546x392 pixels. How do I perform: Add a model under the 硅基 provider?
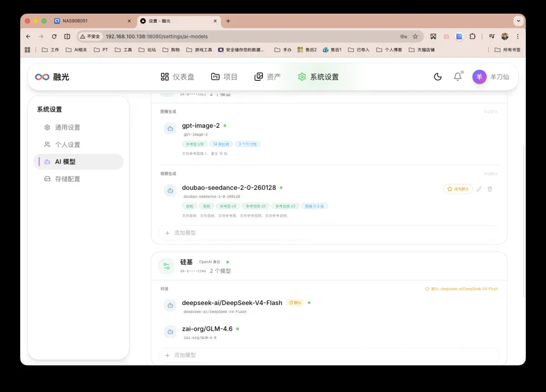point(329,355)
